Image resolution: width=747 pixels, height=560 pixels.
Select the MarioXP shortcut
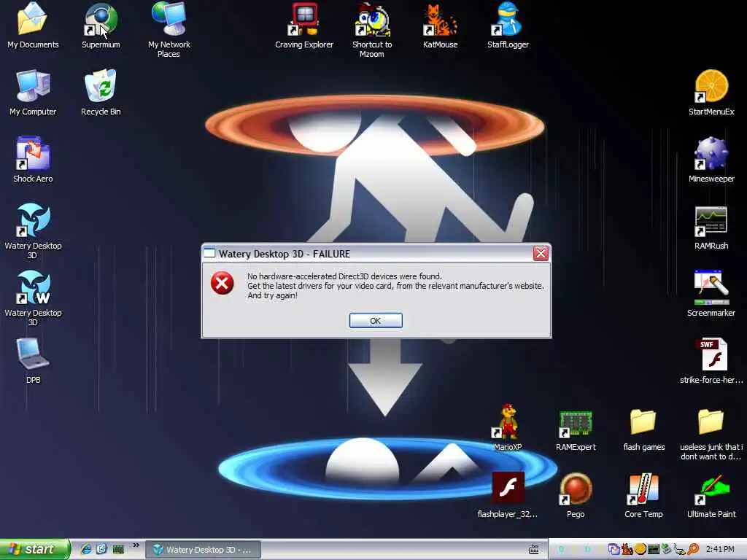click(x=508, y=428)
